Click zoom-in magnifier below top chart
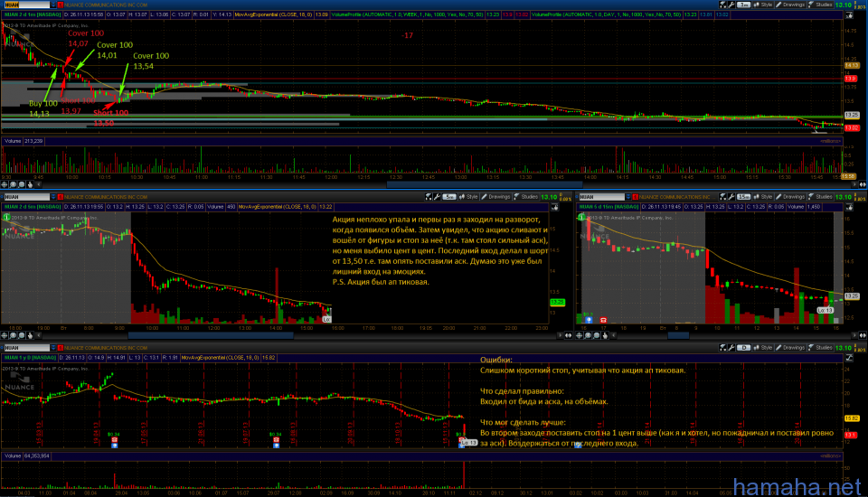Viewport: 868px width, 497px height. [x=14, y=184]
